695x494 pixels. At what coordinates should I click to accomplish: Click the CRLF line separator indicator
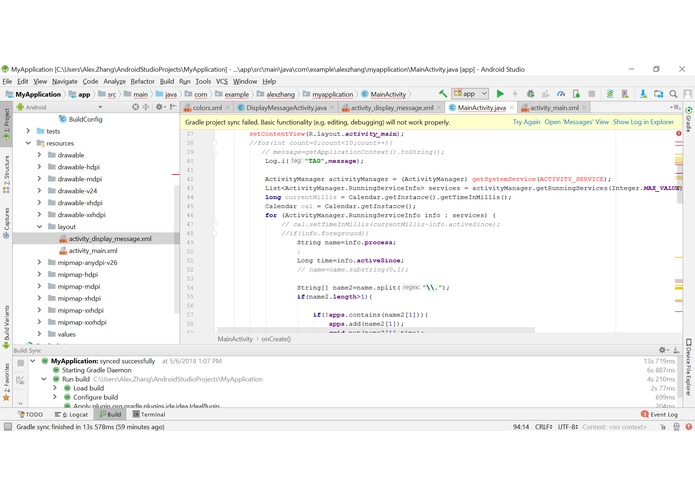tap(543, 427)
